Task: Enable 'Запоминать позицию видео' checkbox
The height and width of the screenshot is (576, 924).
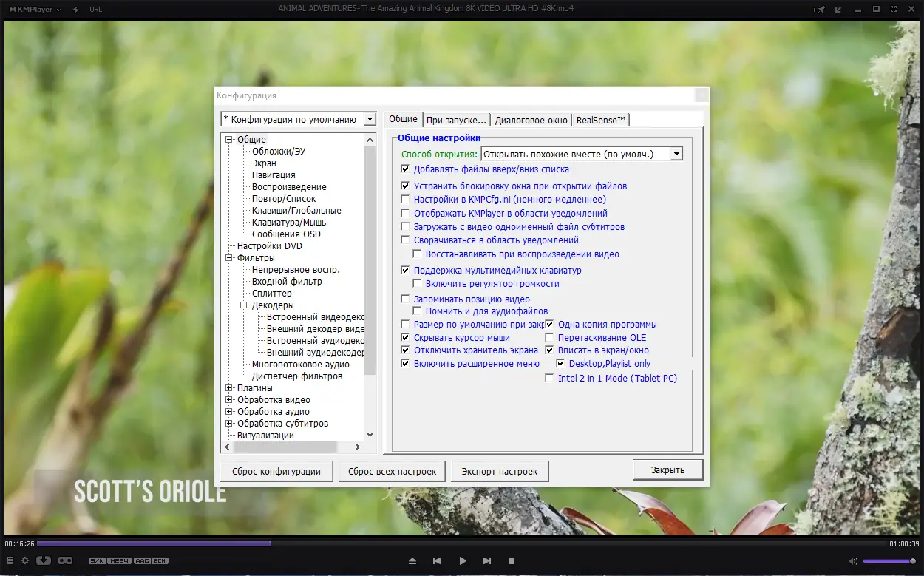Action: [405, 299]
